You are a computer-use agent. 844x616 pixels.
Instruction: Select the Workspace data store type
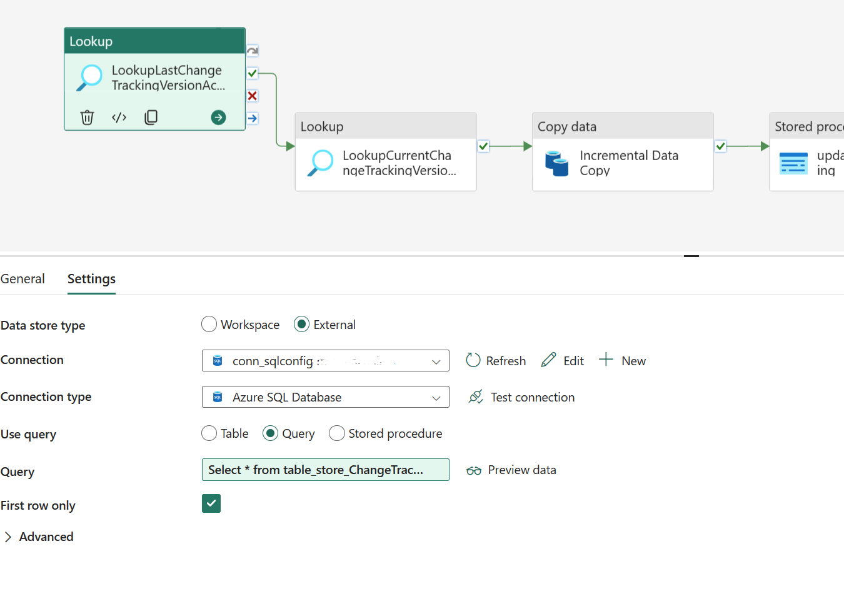pyautogui.click(x=209, y=324)
